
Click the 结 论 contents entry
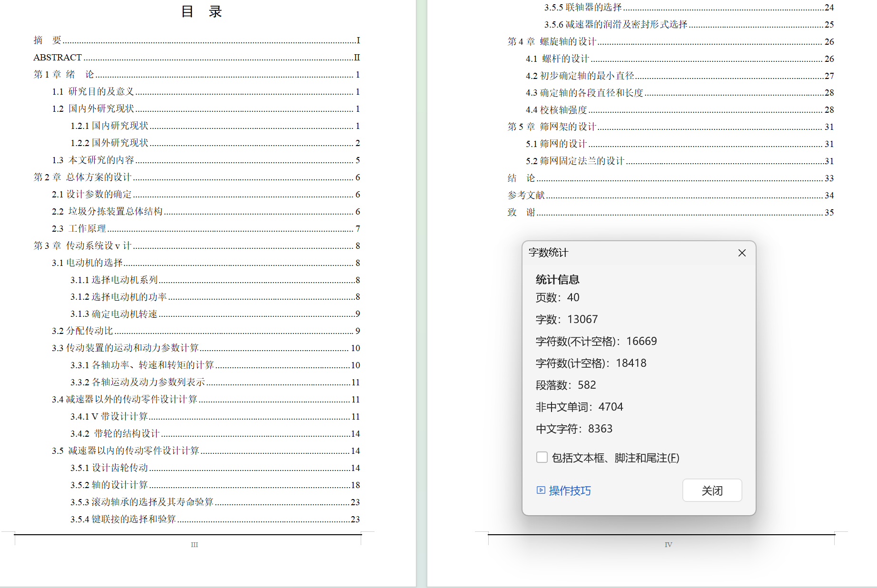(670, 178)
